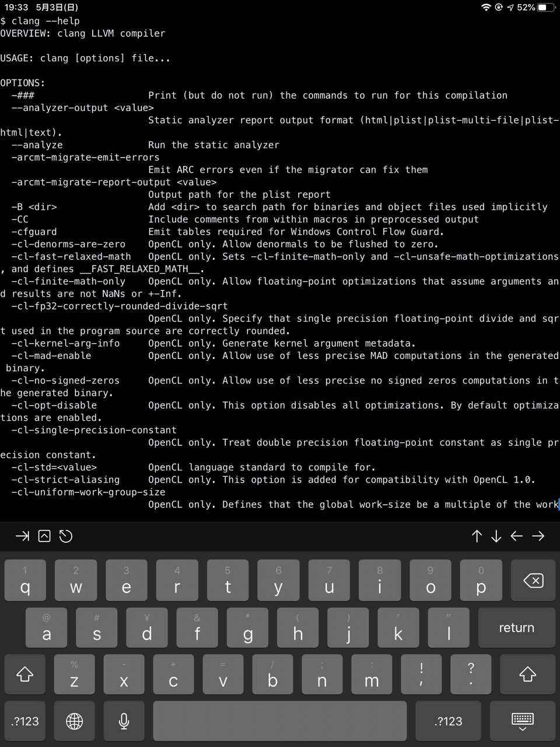Switch to numbers with right .?123 key
Screen dimensions: 560x747
(x=448, y=721)
